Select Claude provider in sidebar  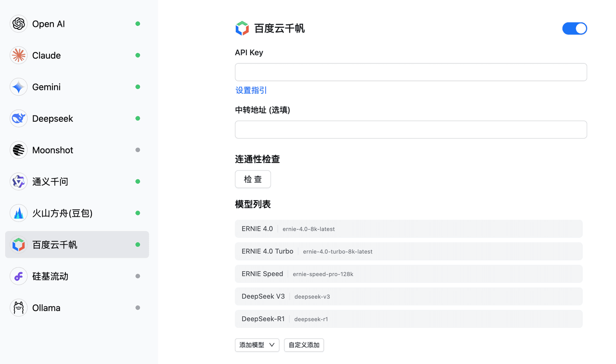pos(77,55)
